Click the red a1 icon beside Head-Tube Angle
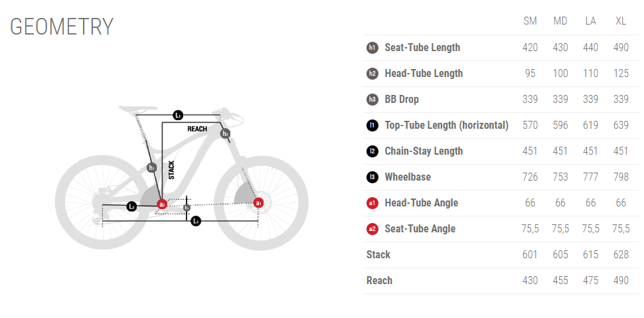Viewport: 644px width, 318px height. (372, 203)
